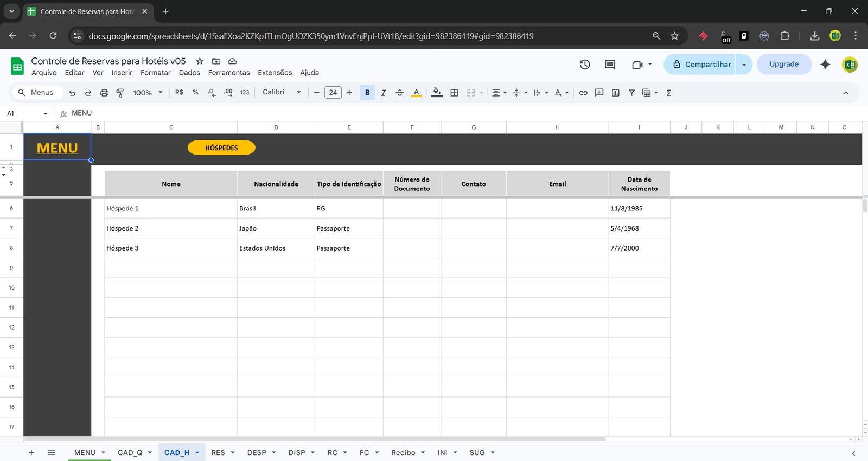Viewport: 868px width, 461px height.
Task: Open the number format 123 menu
Action: [245, 93]
